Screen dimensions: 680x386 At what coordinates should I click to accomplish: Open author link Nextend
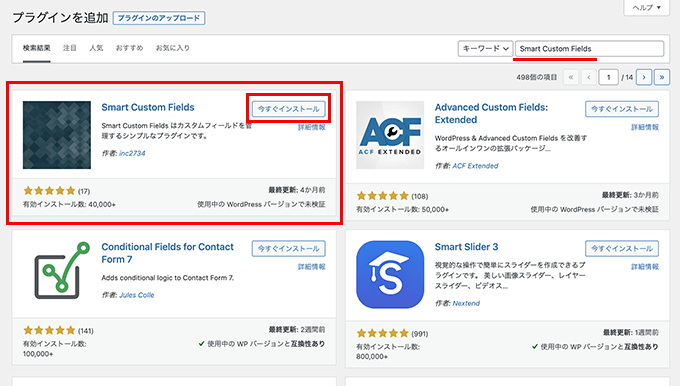pyautogui.click(x=466, y=303)
